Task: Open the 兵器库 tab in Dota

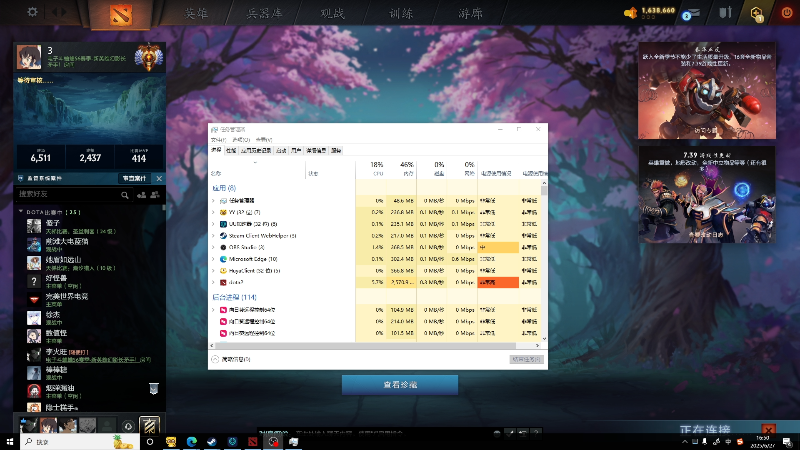Action: click(x=264, y=13)
